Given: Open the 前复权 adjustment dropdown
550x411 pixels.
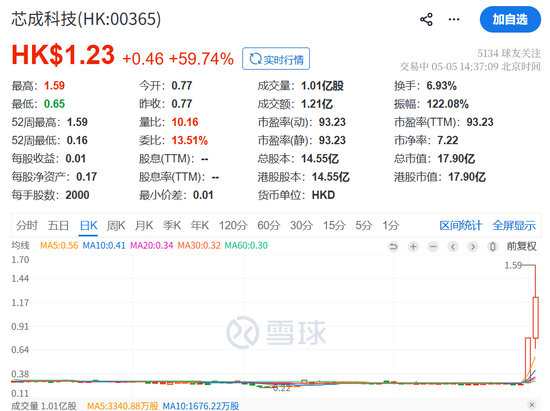Looking at the screenshot, I should tap(521, 247).
